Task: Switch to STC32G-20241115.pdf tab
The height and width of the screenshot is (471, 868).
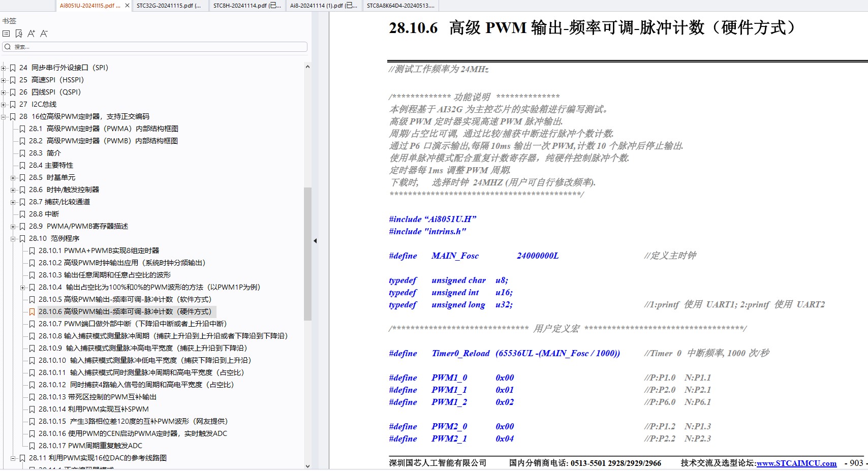Action: (170, 6)
